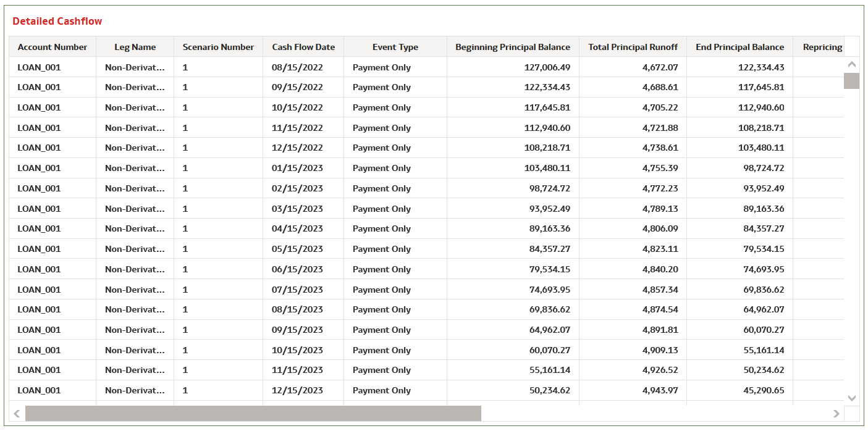Click the scrollbar up arrow
This screenshot has width=868, height=431.
point(852,63)
